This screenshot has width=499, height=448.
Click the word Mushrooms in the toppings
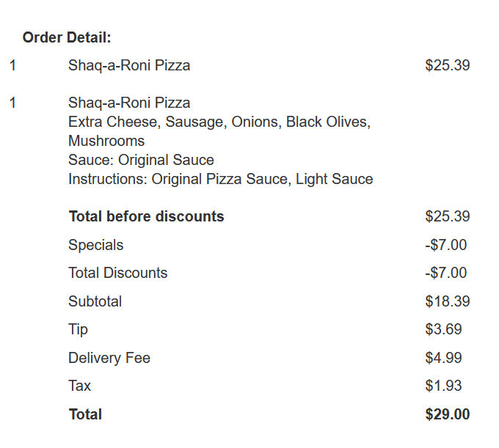coord(106,141)
